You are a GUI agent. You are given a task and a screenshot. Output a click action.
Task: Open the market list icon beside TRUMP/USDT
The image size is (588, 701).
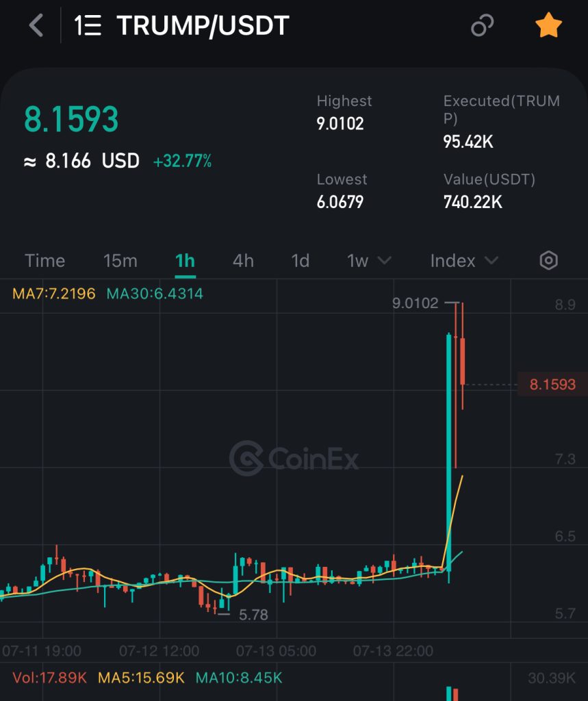[88, 25]
